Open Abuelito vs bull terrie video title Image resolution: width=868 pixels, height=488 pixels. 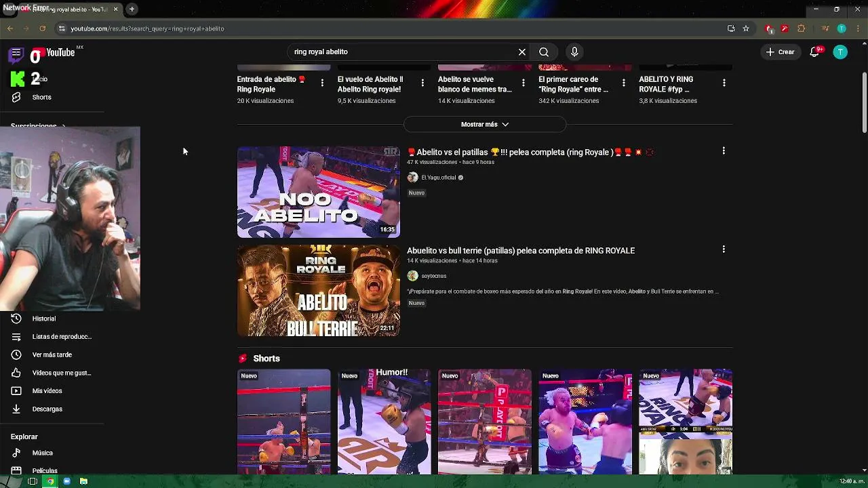pos(521,251)
